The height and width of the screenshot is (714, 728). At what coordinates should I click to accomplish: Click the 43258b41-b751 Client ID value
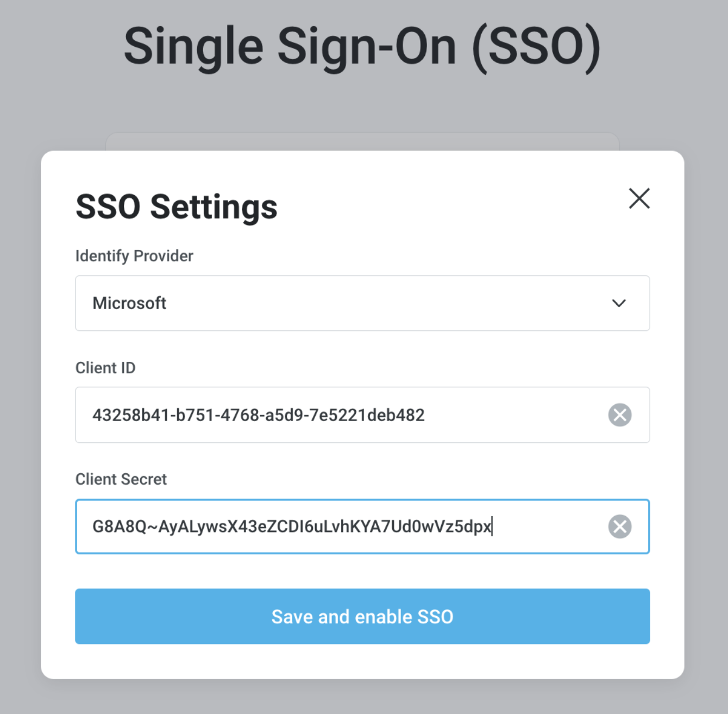pyautogui.click(x=259, y=415)
